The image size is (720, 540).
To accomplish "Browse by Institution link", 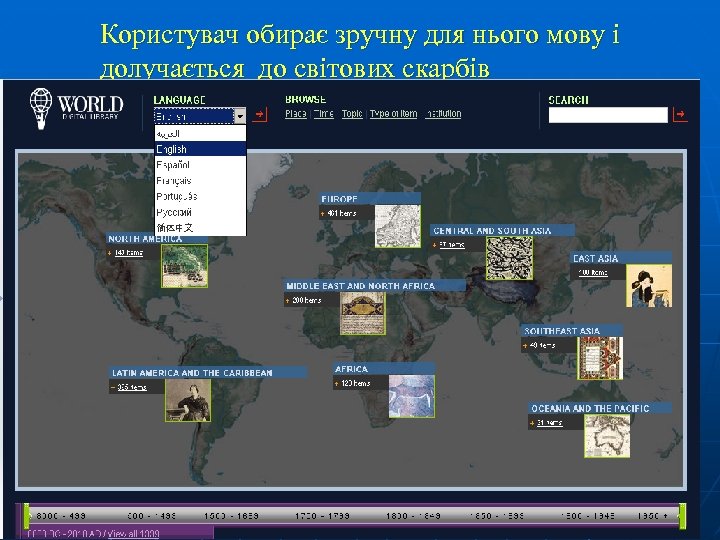I will 443,113.
